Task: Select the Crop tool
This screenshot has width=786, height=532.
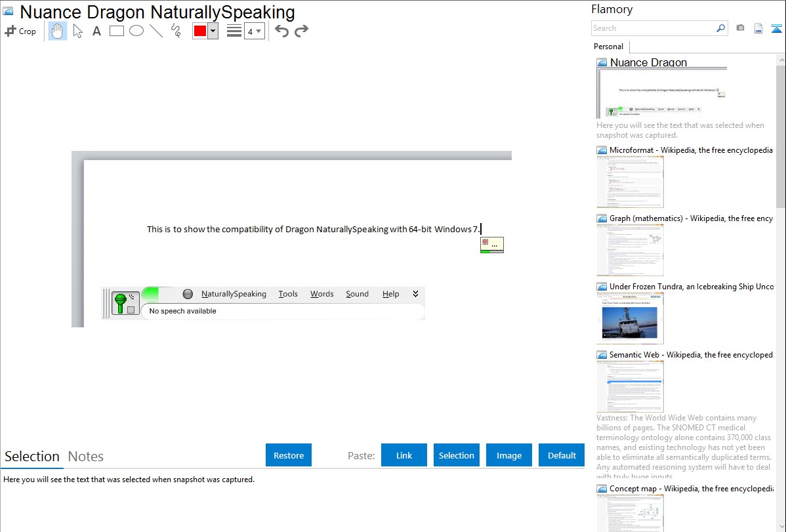Action: pos(20,31)
